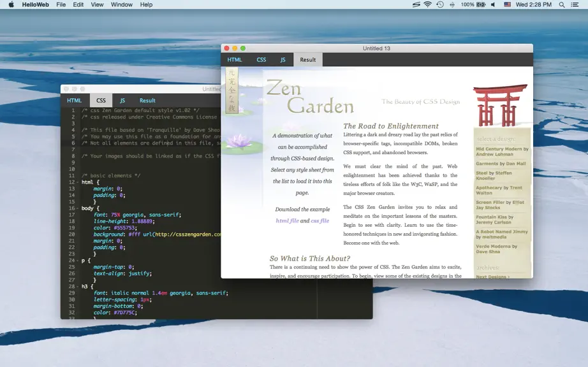Open Spotlight search magnifier icon
Viewport: 588px width, 367px height.
tap(562, 4)
